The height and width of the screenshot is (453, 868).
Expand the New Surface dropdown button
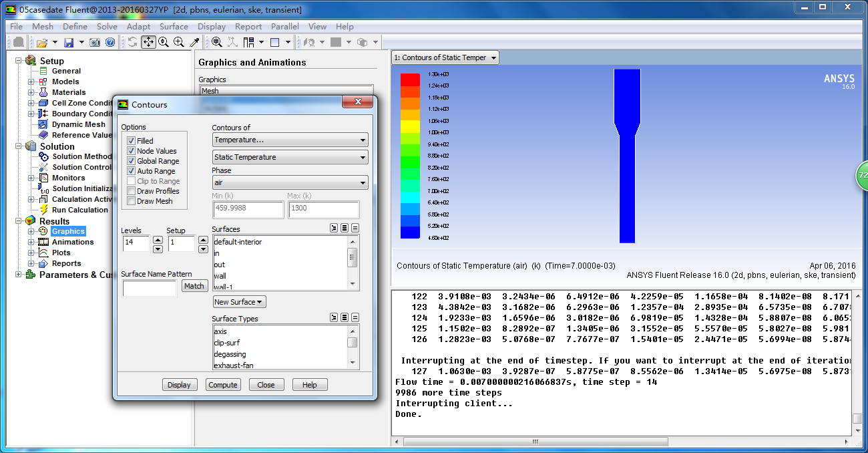[239, 302]
